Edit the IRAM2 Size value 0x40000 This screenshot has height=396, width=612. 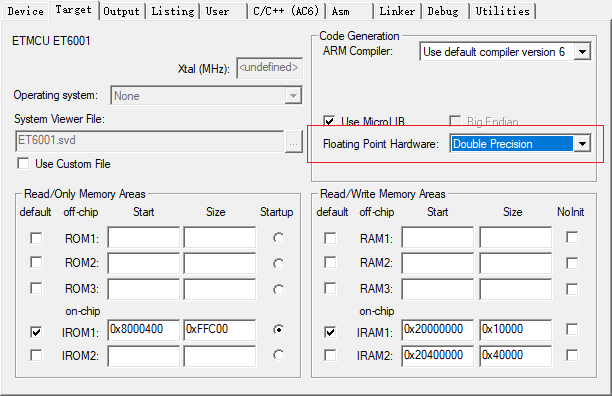(x=516, y=356)
